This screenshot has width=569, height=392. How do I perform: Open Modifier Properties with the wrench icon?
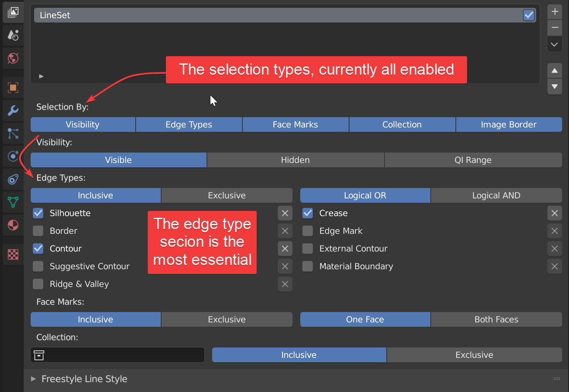click(13, 111)
